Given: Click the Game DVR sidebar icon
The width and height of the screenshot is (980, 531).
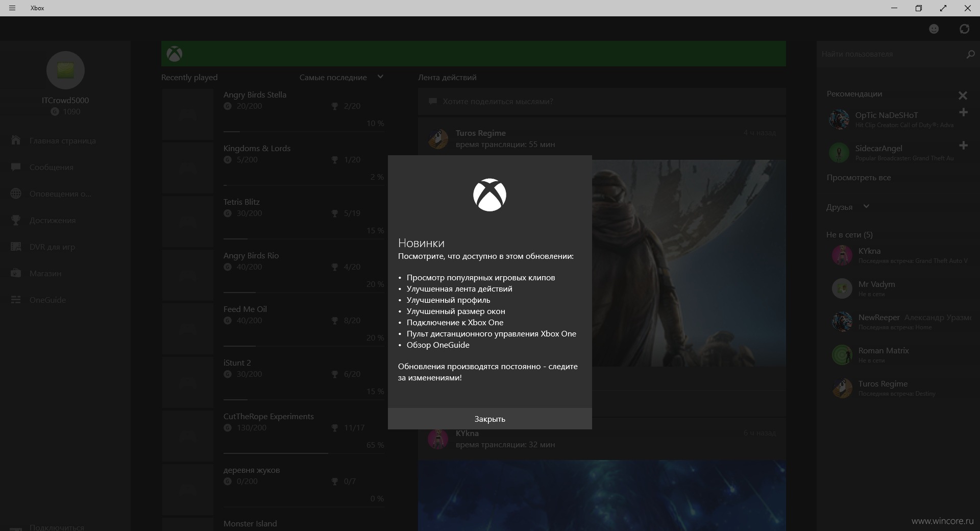Looking at the screenshot, I should click(16, 247).
